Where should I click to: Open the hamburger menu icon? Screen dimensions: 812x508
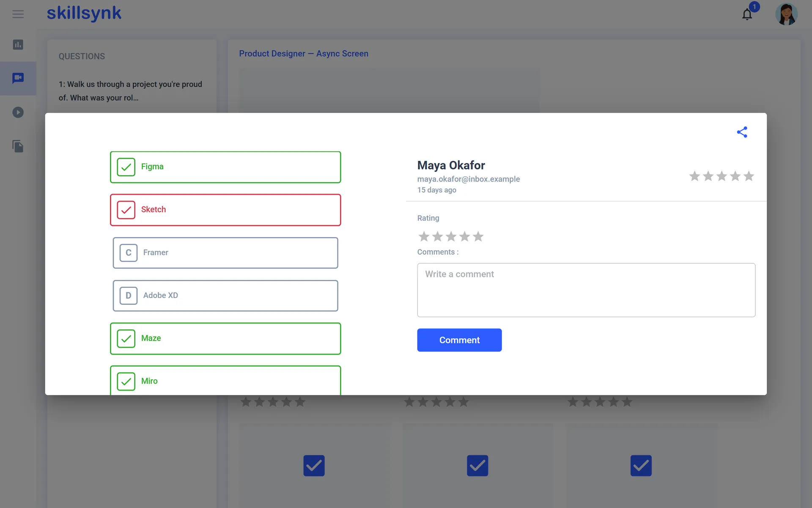tap(18, 14)
